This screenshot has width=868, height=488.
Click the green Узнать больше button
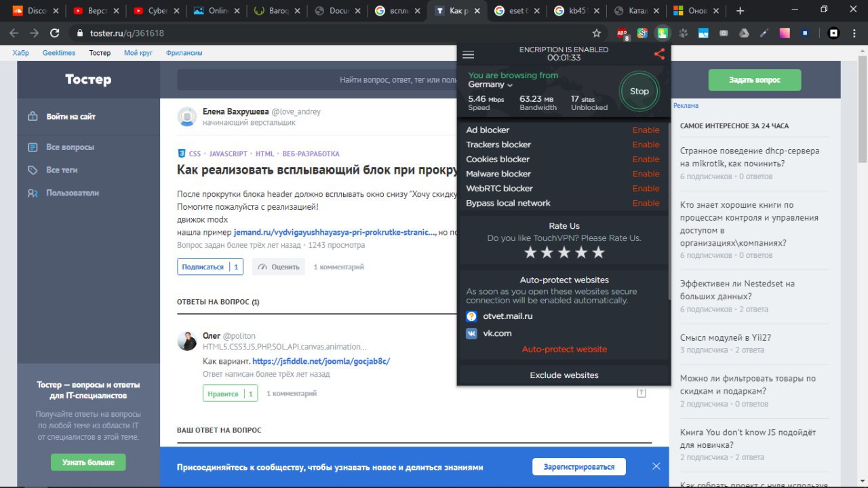point(88,462)
